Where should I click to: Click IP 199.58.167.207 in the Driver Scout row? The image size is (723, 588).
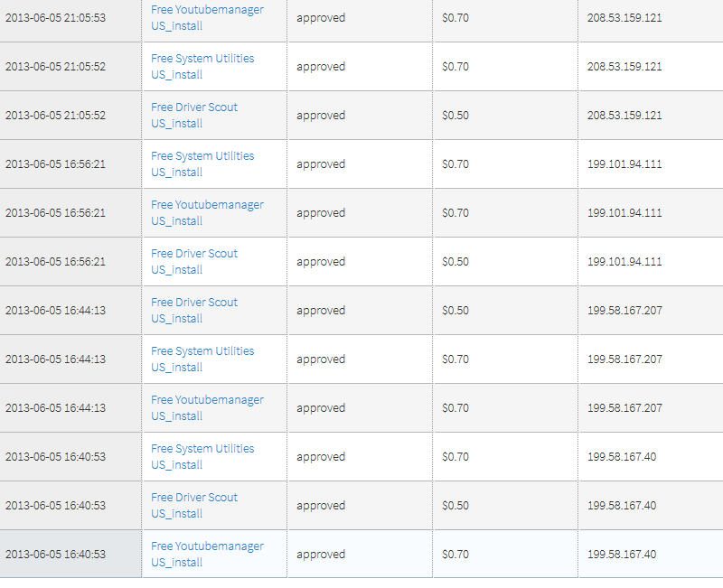coord(624,311)
